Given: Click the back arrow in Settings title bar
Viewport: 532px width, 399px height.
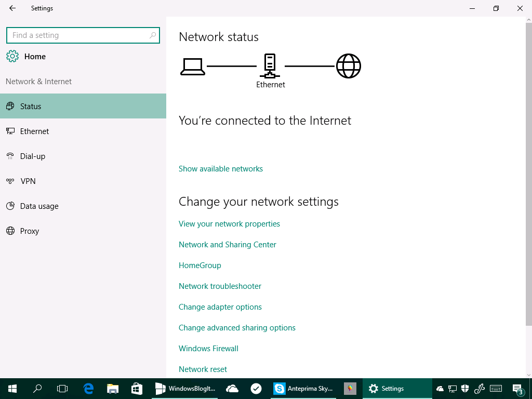Looking at the screenshot, I should click(12, 8).
